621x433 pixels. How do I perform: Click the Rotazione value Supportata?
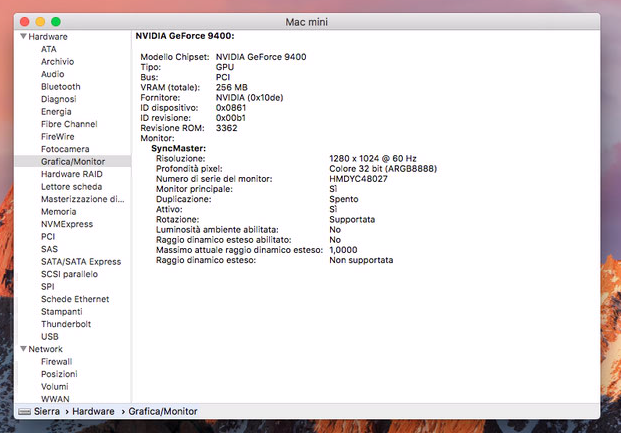tap(352, 219)
